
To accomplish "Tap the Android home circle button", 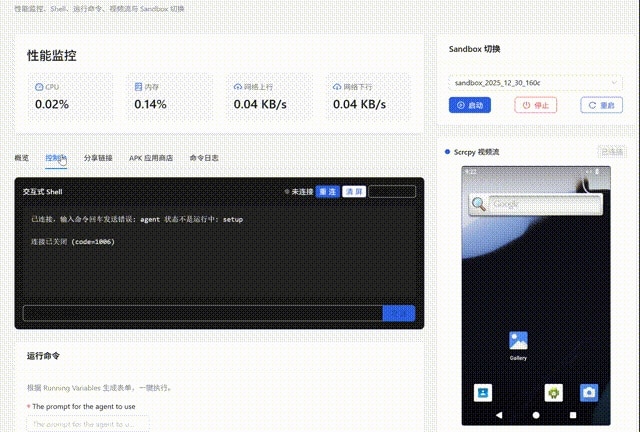I will coord(536,415).
